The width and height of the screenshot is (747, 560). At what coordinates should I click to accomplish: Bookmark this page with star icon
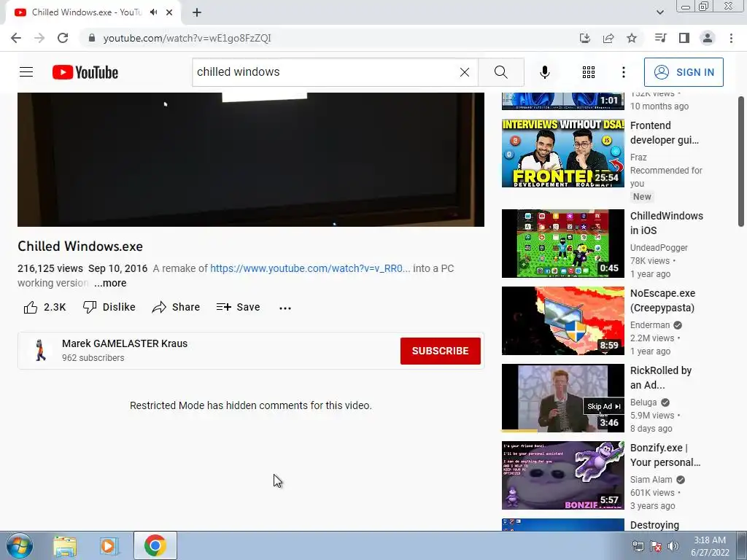pyautogui.click(x=632, y=38)
